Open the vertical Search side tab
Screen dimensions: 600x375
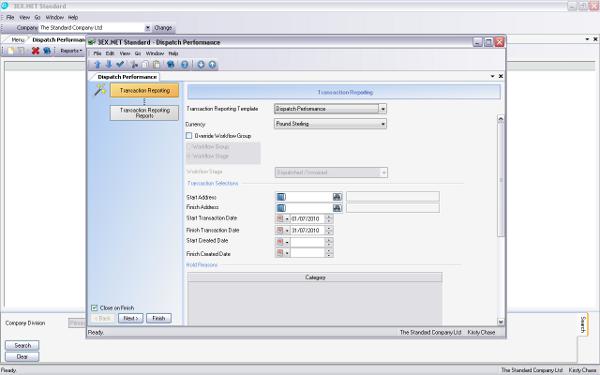pyautogui.click(x=583, y=324)
